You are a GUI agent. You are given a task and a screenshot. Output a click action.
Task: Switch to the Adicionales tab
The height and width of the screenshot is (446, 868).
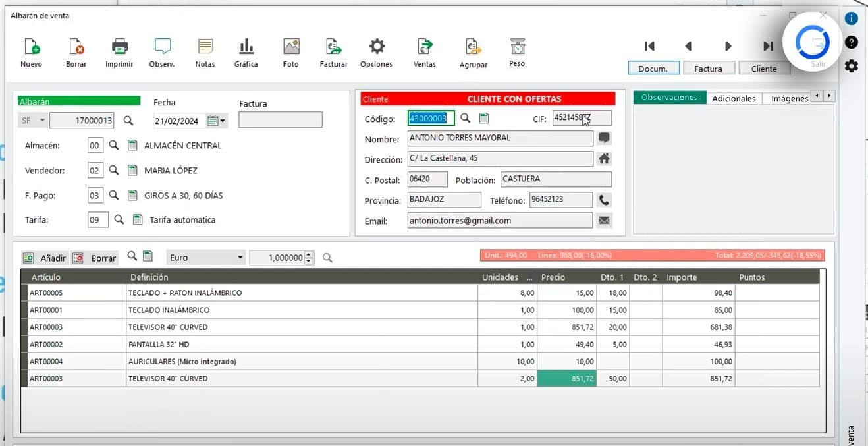[734, 98]
